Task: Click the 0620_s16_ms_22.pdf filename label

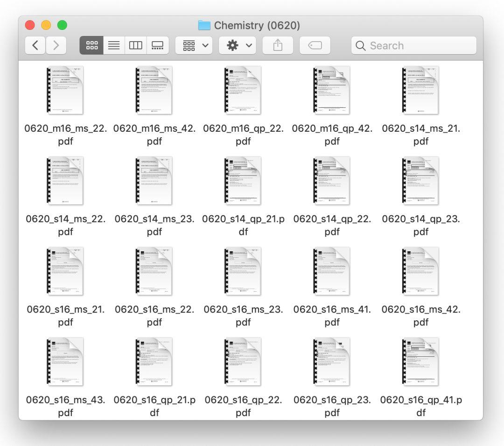Action: coord(154,315)
